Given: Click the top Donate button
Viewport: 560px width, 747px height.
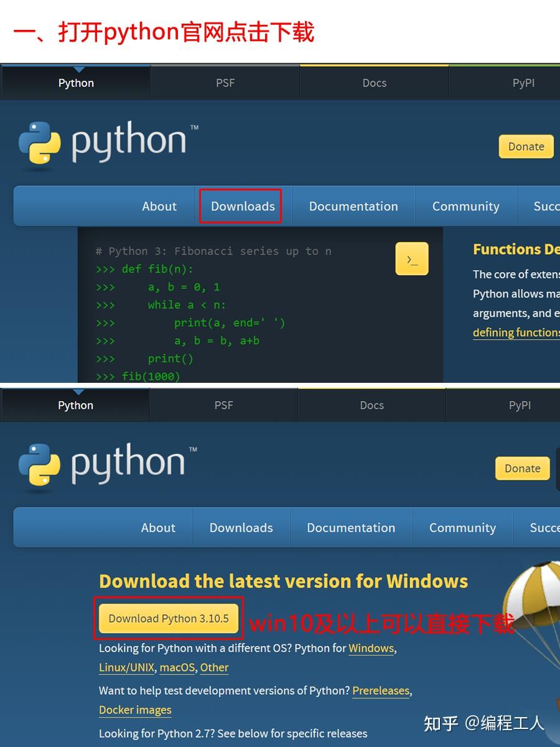Looking at the screenshot, I should [x=526, y=146].
